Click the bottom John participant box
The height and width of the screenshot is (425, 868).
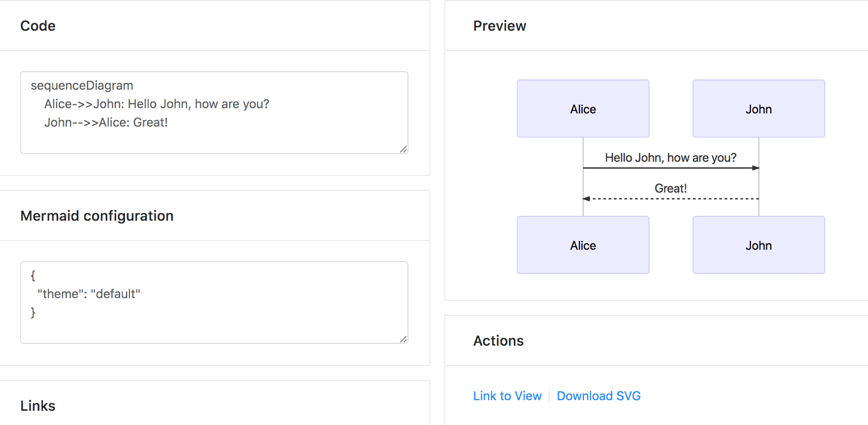759,245
